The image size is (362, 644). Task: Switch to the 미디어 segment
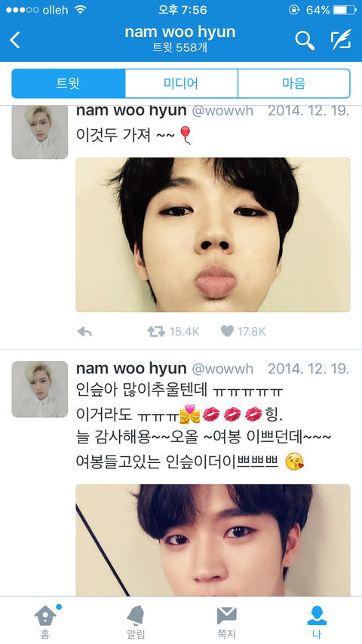181,84
